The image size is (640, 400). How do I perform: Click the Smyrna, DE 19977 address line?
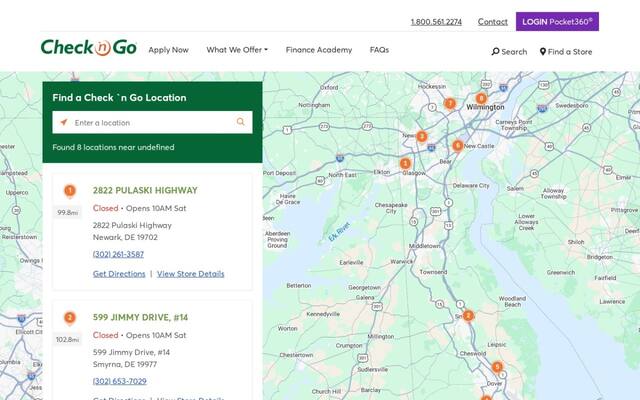tap(124, 364)
